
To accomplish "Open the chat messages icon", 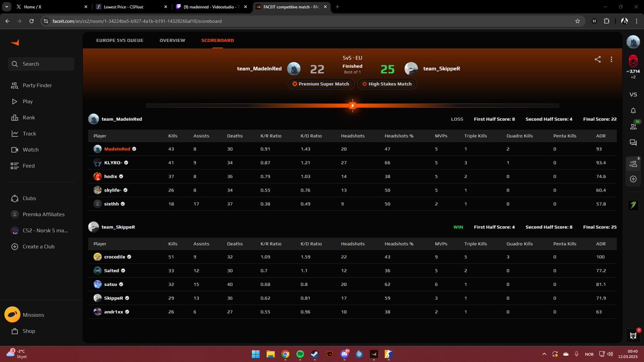I will [633, 143].
